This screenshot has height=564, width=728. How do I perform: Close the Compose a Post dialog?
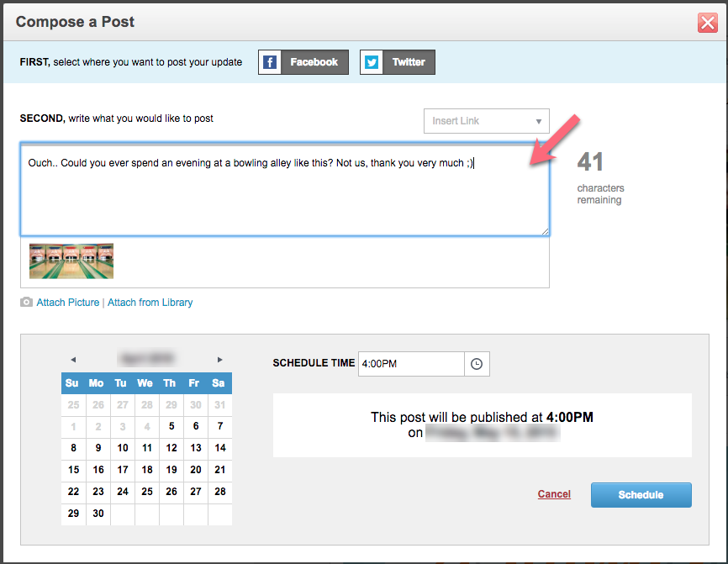point(708,23)
